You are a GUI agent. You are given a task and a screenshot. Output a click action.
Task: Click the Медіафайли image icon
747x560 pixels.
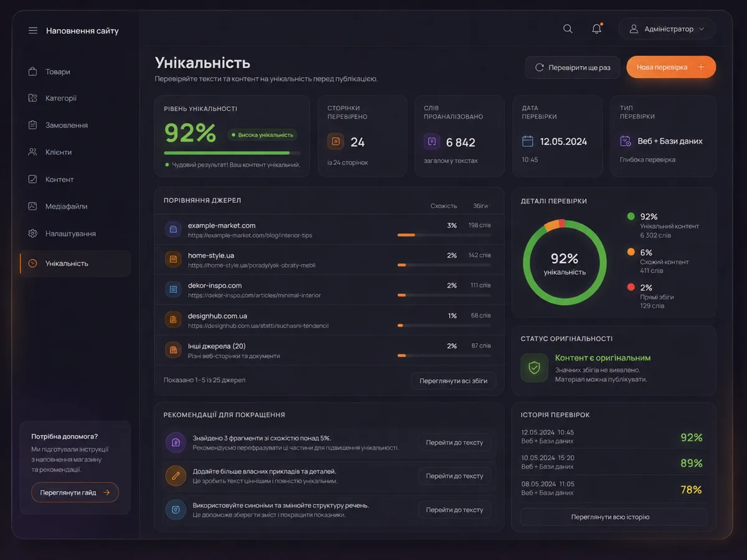(33, 206)
